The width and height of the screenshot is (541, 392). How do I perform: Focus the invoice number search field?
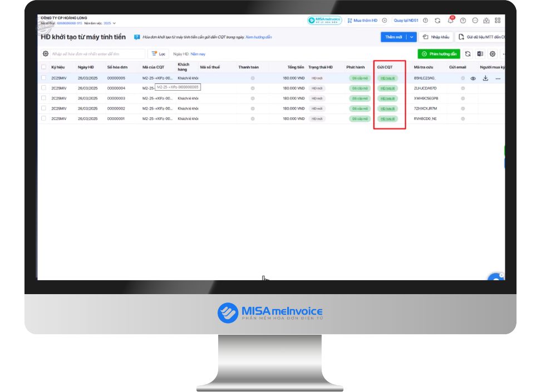pos(97,54)
